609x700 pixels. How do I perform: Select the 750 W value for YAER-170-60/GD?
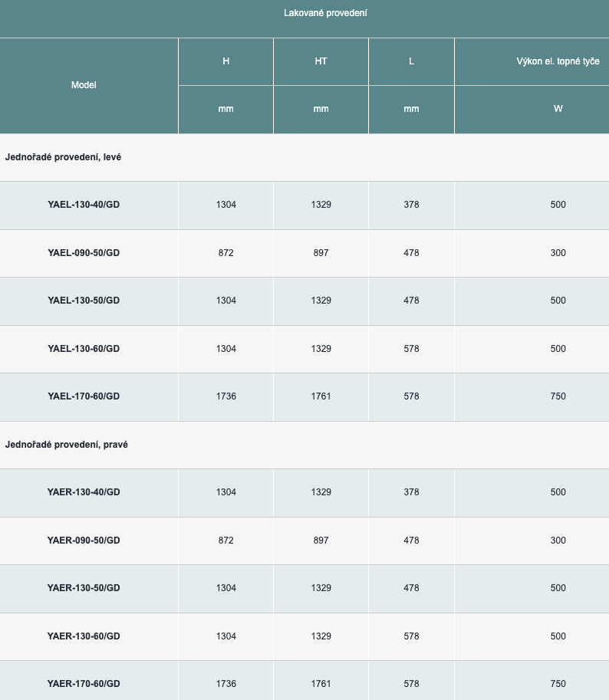pyautogui.click(x=558, y=684)
